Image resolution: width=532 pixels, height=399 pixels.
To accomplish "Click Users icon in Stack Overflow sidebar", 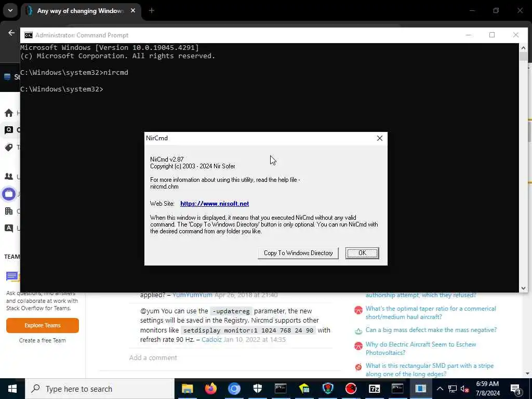I will tap(9, 177).
